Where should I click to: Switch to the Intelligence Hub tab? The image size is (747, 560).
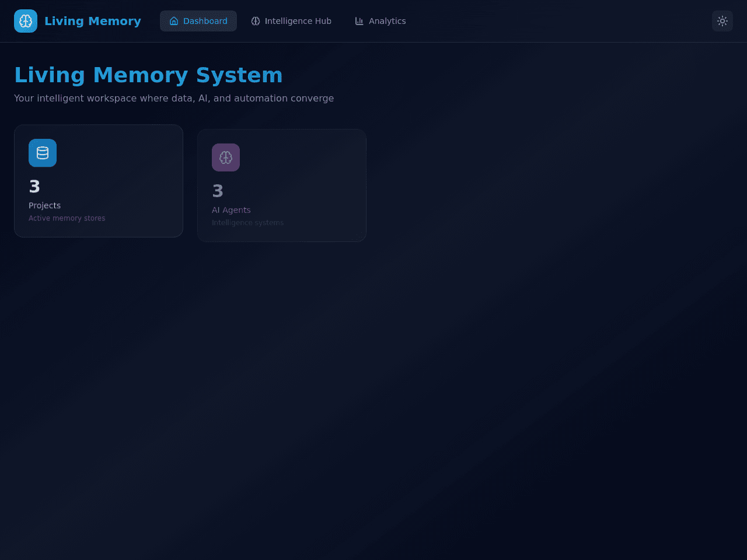click(x=291, y=21)
